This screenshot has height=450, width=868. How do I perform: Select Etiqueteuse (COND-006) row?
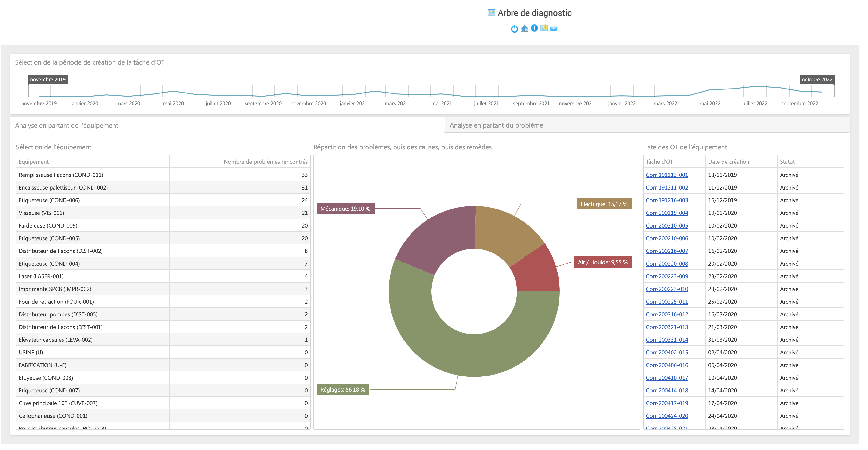pos(163,200)
